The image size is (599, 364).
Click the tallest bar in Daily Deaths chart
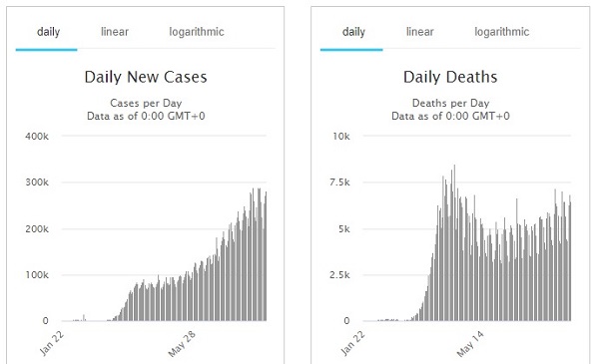tap(454, 242)
